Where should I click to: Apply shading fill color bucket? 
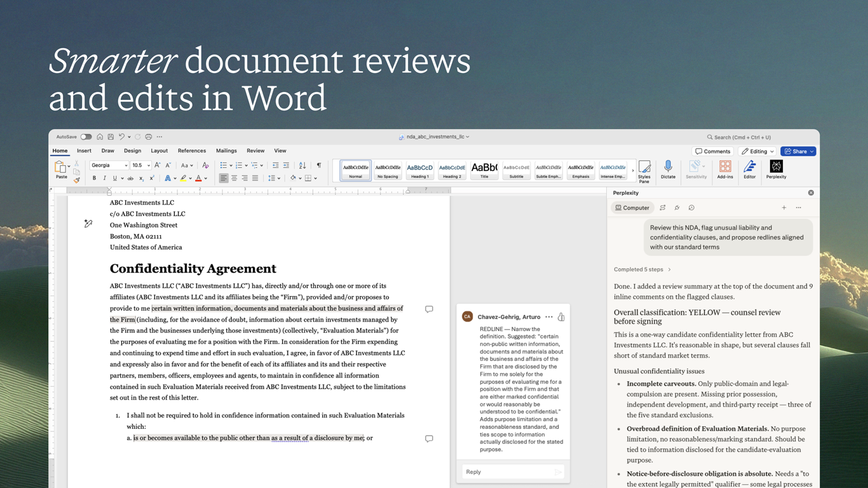tap(293, 179)
